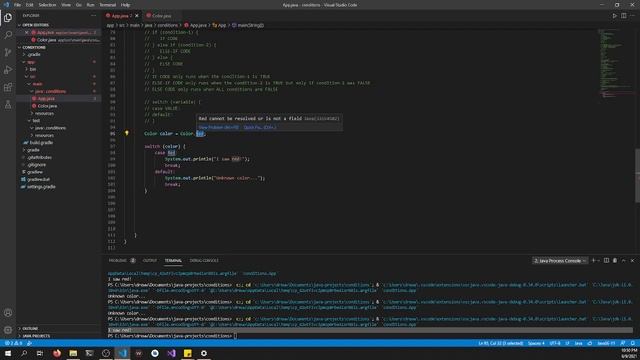The width and height of the screenshot is (640, 360).
Task: Open settings.gradle in file tree
Action: point(41,187)
